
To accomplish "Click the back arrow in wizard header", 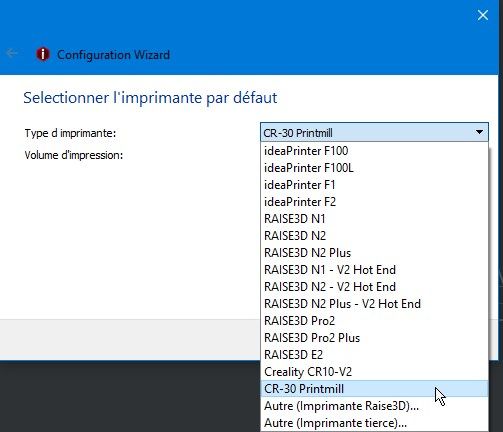I will tap(12, 53).
